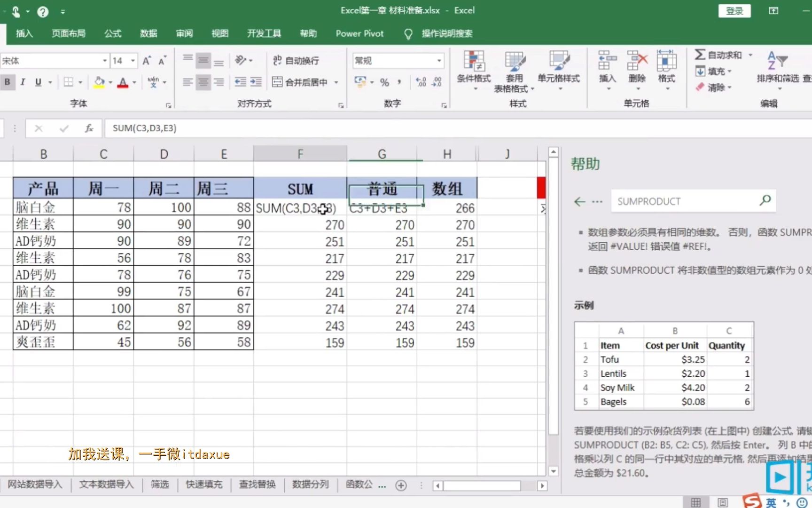Click the accounting number format icon

click(x=360, y=82)
